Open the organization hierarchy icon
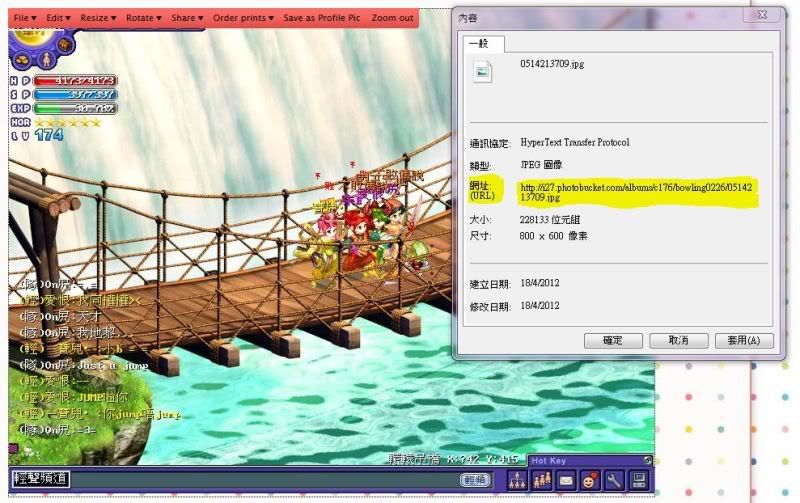Image resolution: width=800 pixels, height=503 pixels. pyautogui.click(x=517, y=480)
